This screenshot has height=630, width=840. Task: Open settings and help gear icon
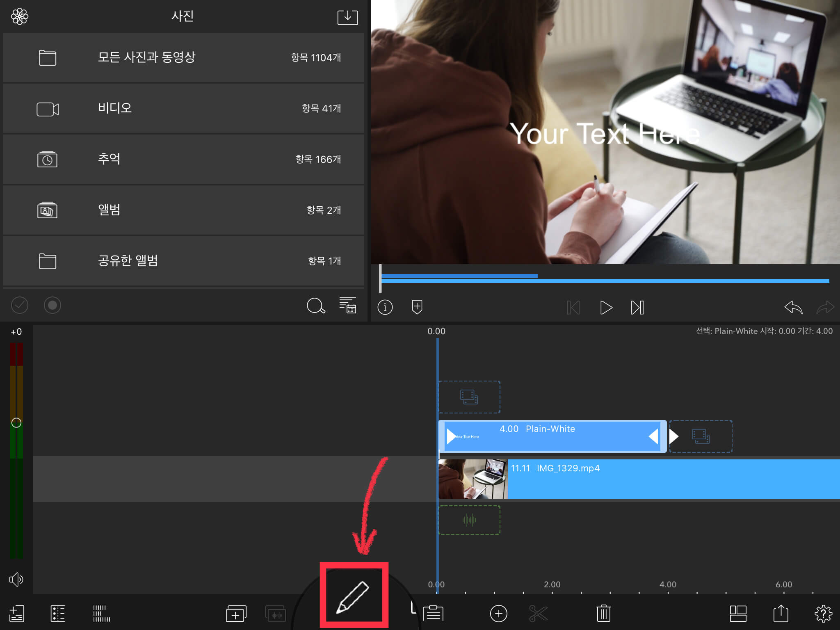[823, 614]
